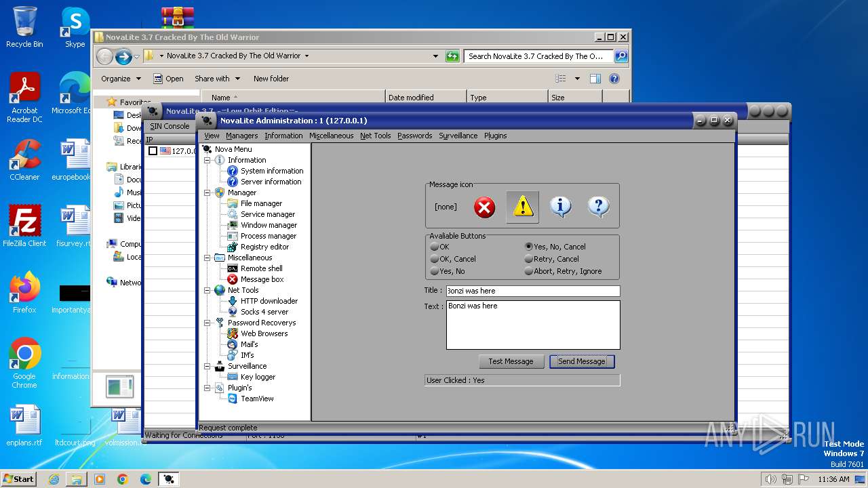Select Abort, Retry, Ignore radio option
This screenshot has height=488, width=868.
tap(529, 271)
